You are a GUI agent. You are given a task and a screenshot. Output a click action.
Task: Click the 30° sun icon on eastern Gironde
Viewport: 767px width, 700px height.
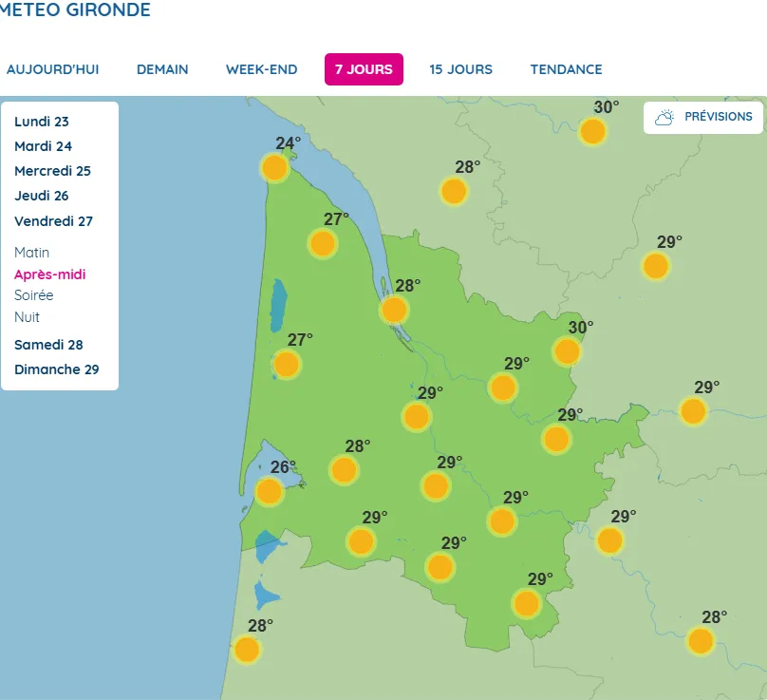567,351
